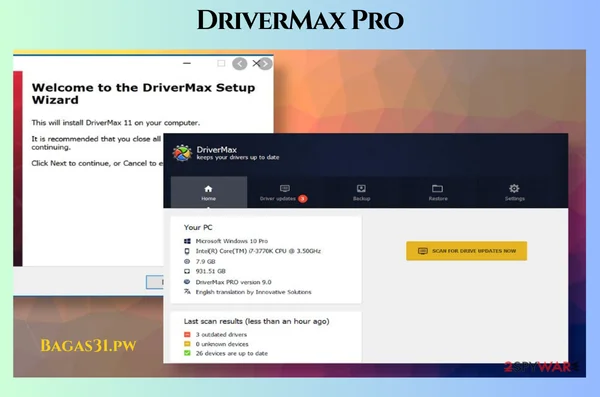The width and height of the screenshot is (600, 397).
Task: Click the memory icon beside 7.9 GB
Action: point(187,261)
